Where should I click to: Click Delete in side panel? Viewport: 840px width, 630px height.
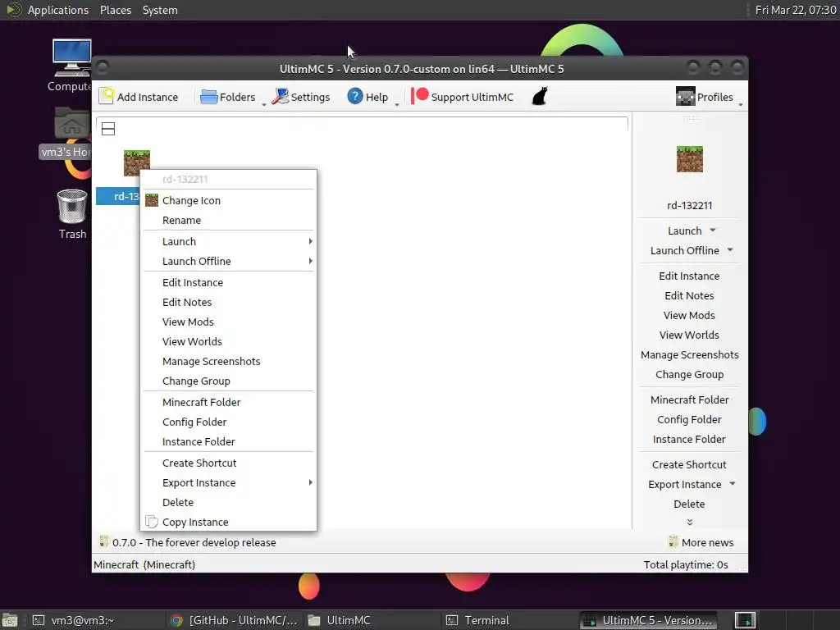click(689, 504)
